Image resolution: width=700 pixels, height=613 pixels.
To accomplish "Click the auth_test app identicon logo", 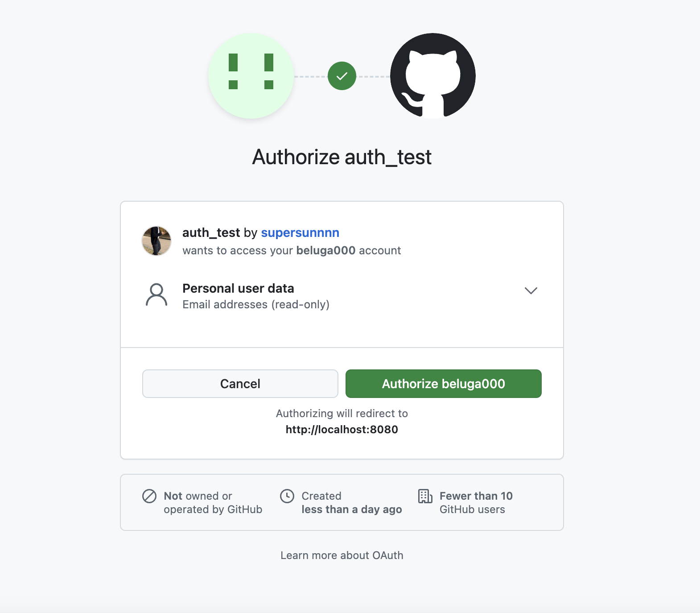I will 251,76.
